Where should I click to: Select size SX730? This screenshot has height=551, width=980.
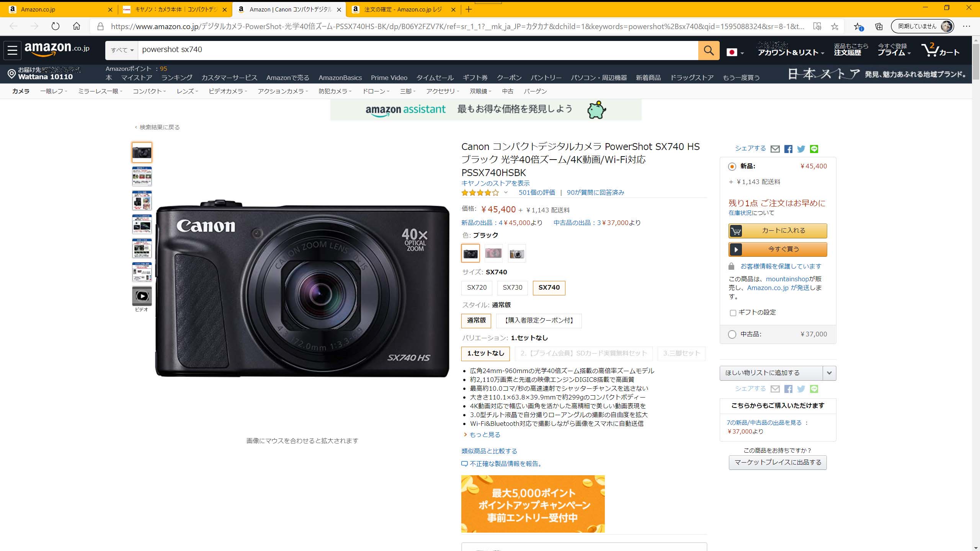tap(512, 288)
